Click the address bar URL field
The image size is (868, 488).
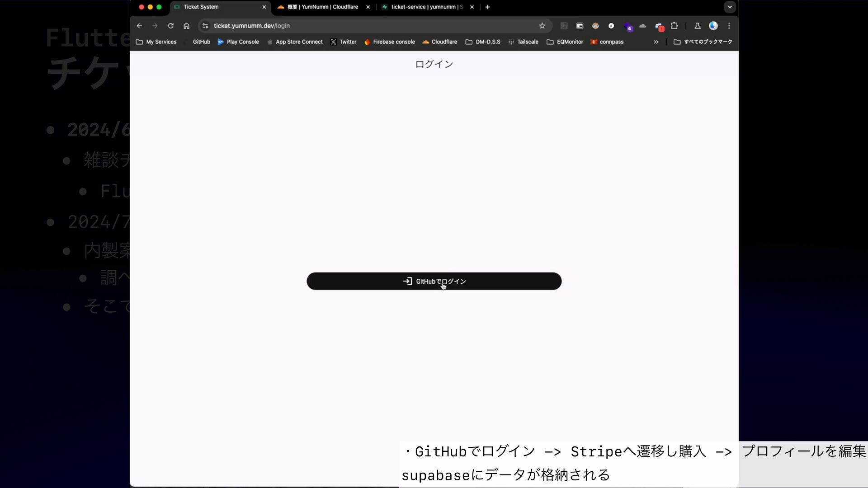362,26
